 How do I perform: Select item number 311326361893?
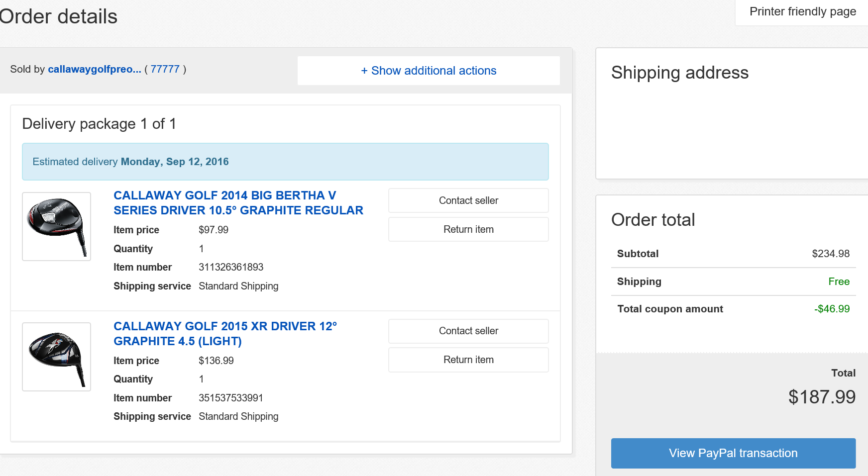pos(231,267)
